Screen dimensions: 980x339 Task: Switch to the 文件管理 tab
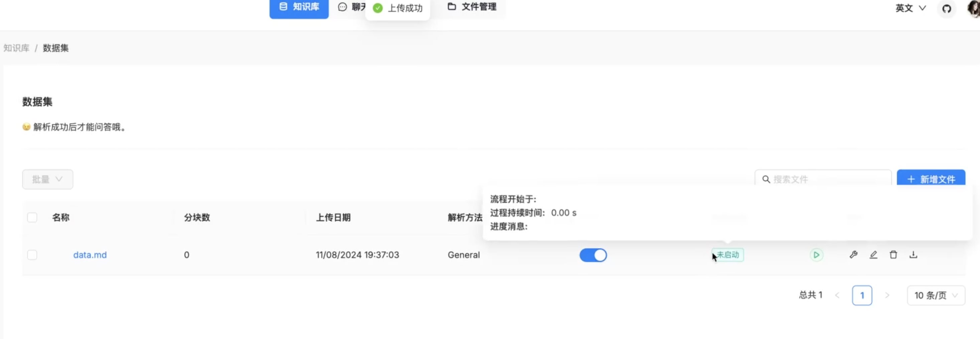[x=472, y=7]
